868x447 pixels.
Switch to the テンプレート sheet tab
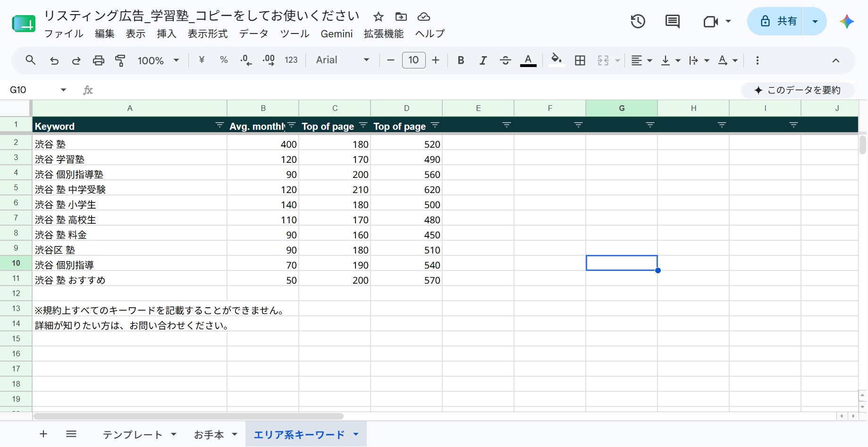(133, 434)
